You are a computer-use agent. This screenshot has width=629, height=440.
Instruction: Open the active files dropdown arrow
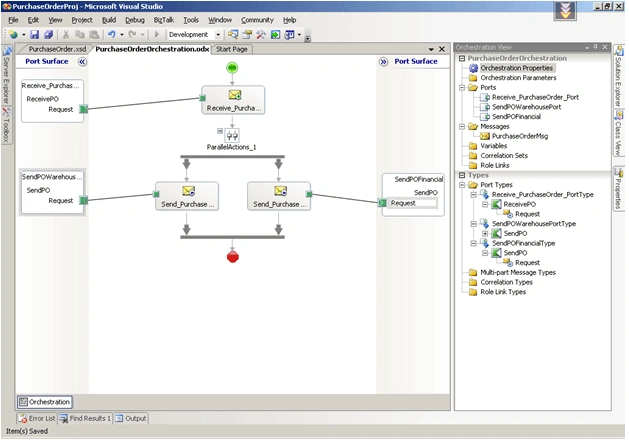(431, 49)
